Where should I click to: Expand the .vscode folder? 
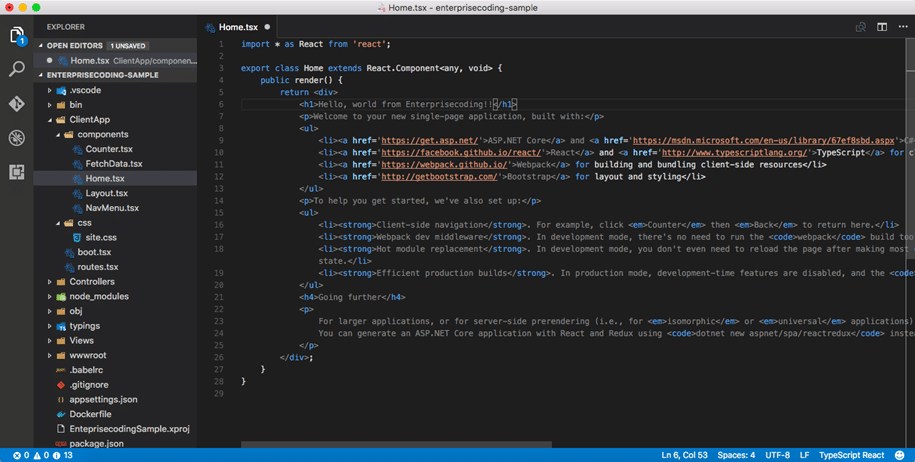click(50, 90)
